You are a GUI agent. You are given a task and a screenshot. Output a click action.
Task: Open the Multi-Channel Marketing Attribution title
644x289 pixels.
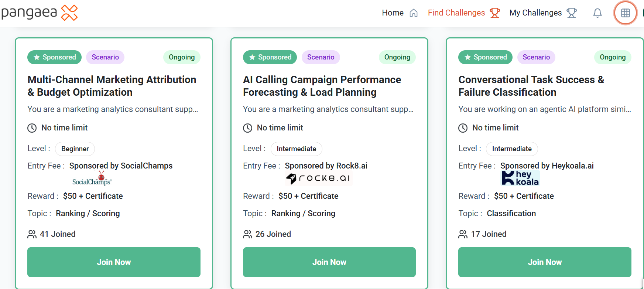click(112, 86)
